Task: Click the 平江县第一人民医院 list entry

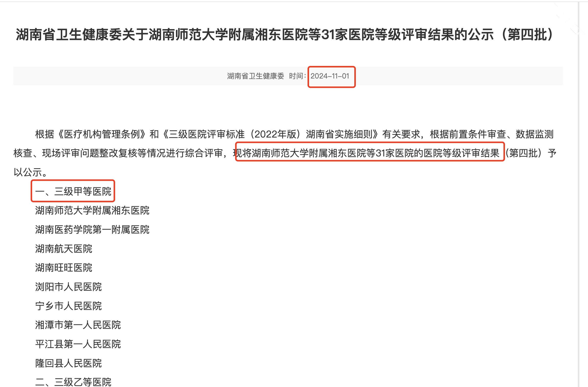Action: [78, 344]
